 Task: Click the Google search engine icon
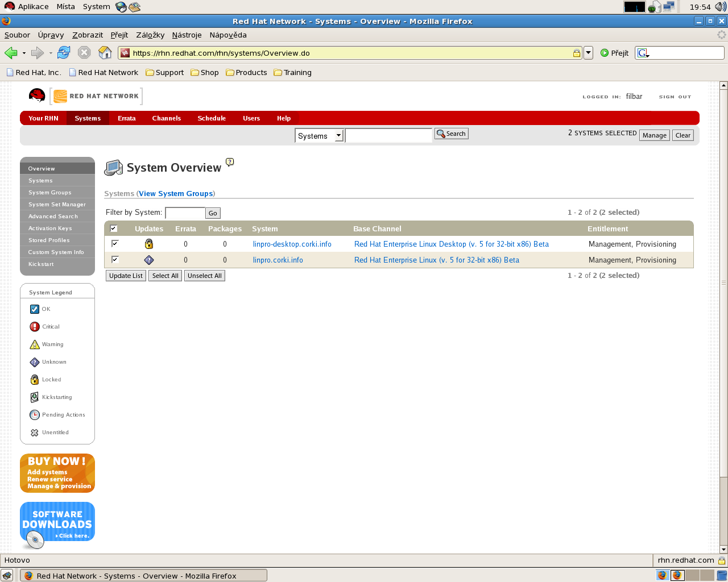point(643,53)
